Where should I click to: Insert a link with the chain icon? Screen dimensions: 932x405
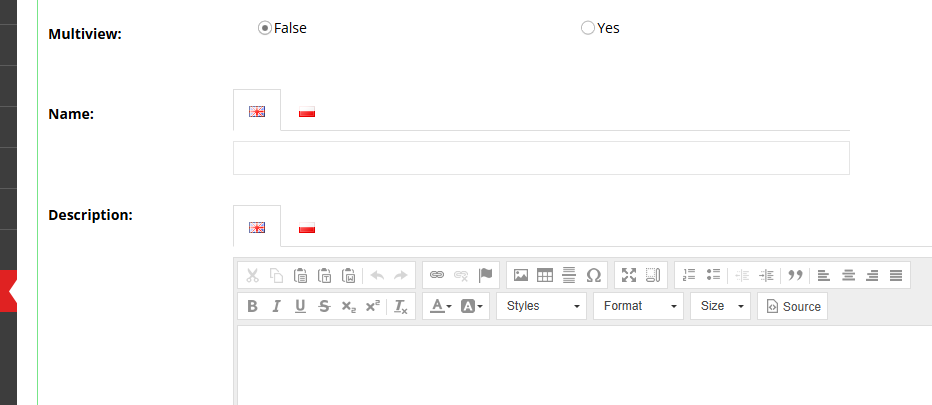pos(437,275)
